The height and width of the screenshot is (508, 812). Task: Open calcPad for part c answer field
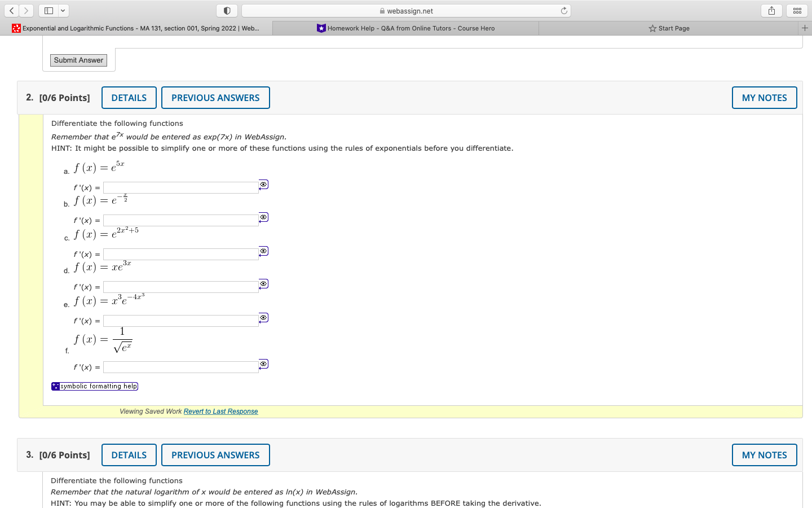pyautogui.click(x=263, y=251)
